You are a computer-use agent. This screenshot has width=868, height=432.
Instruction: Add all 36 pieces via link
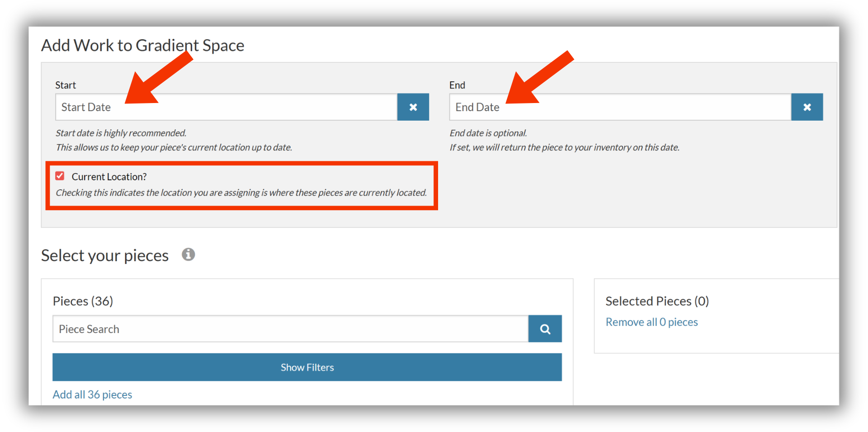click(92, 394)
